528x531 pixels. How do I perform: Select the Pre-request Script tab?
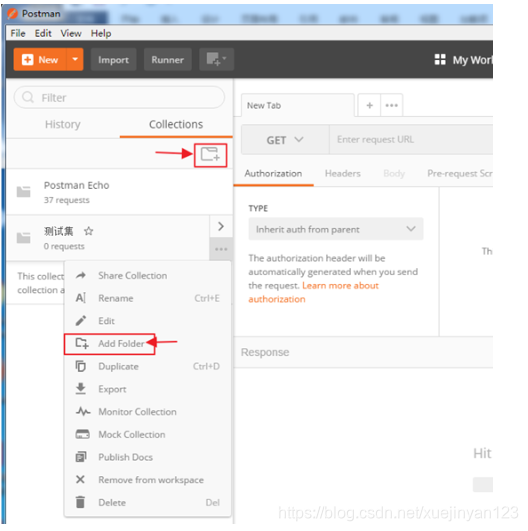tap(460, 173)
